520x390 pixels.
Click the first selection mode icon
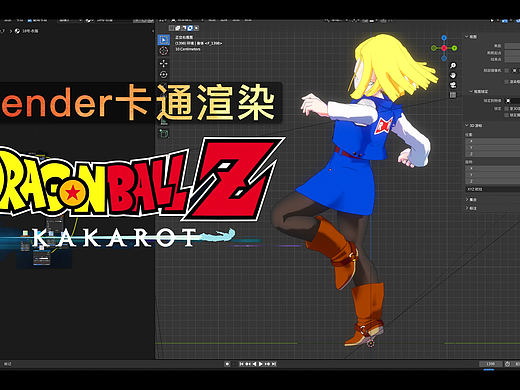(172, 28)
